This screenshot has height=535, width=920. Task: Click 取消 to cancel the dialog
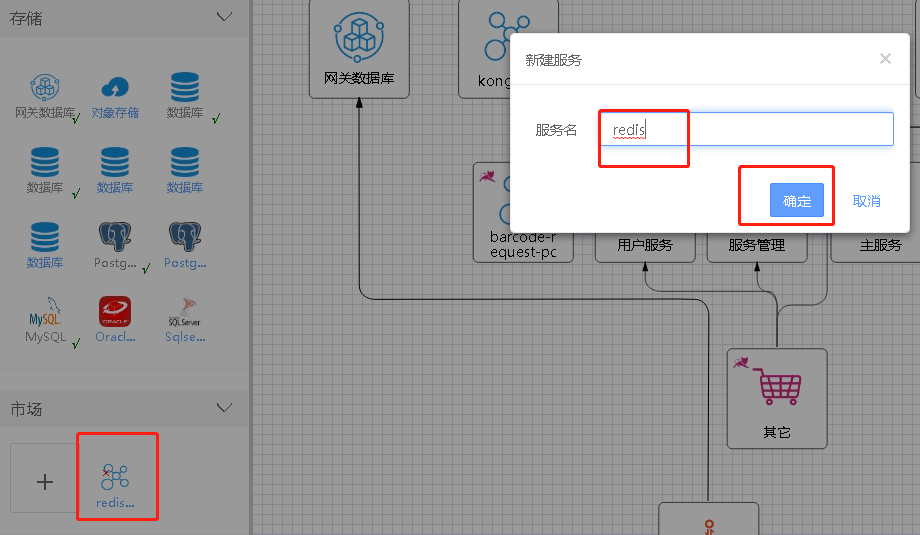tap(866, 201)
